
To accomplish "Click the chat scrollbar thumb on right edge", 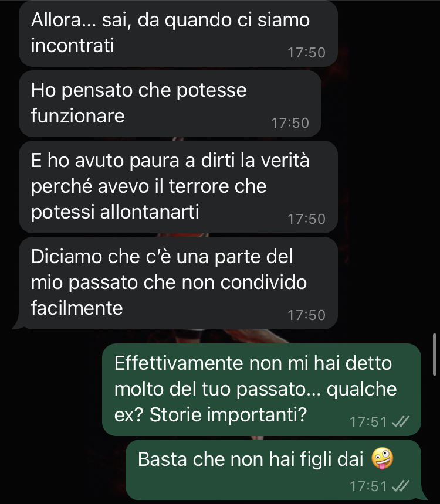I will tap(435, 355).
